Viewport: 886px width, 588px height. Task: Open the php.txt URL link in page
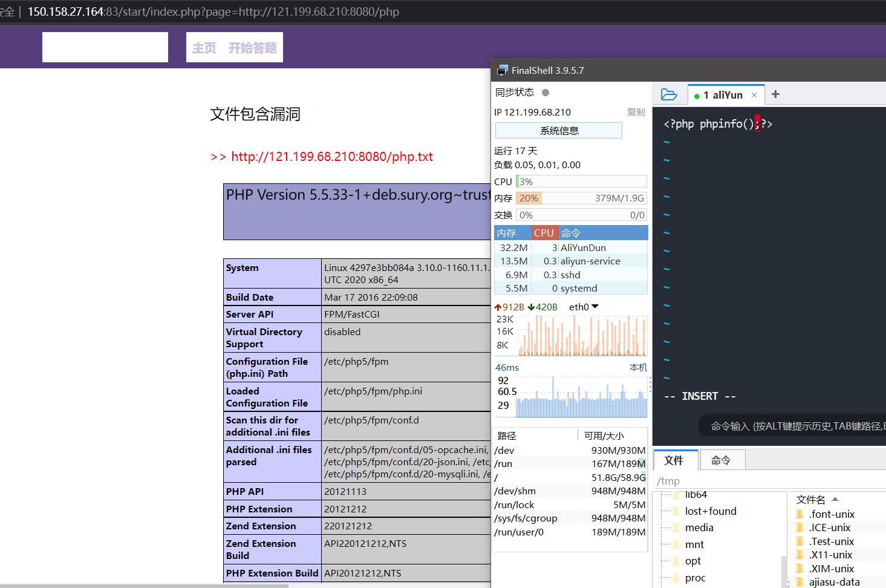(x=332, y=157)
